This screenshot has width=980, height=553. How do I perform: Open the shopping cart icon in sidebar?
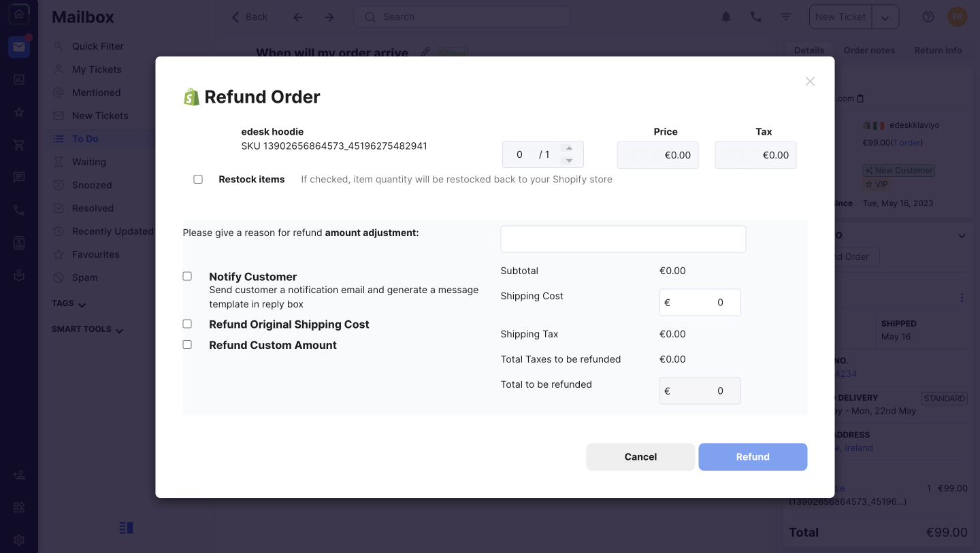19,145
